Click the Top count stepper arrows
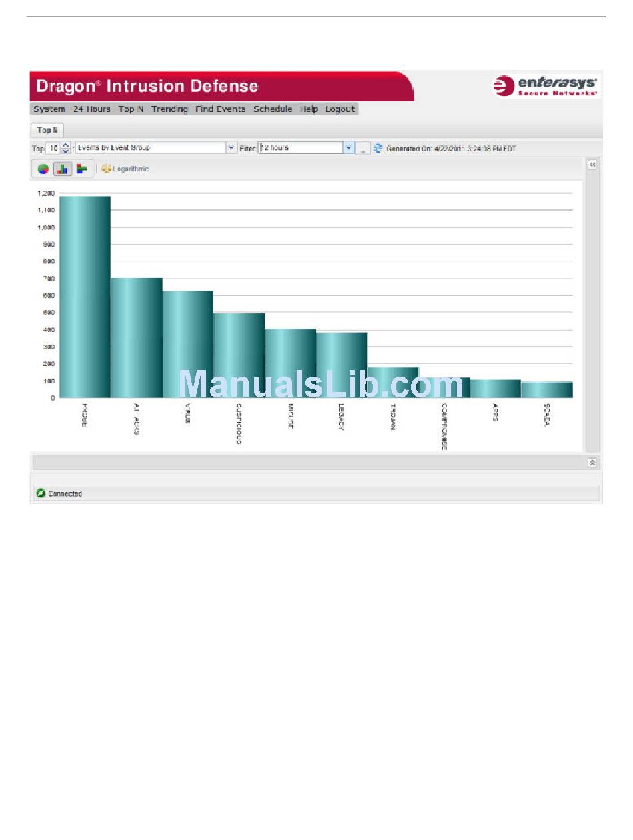This screenshot has width=633, height=840. [x=65, y=148]
